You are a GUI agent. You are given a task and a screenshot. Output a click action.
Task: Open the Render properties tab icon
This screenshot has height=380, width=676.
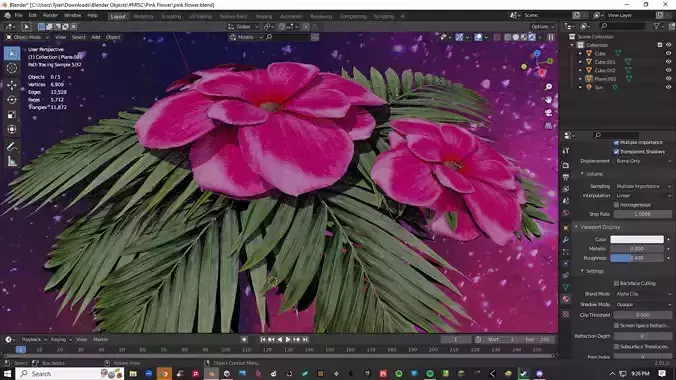point(566,165)
